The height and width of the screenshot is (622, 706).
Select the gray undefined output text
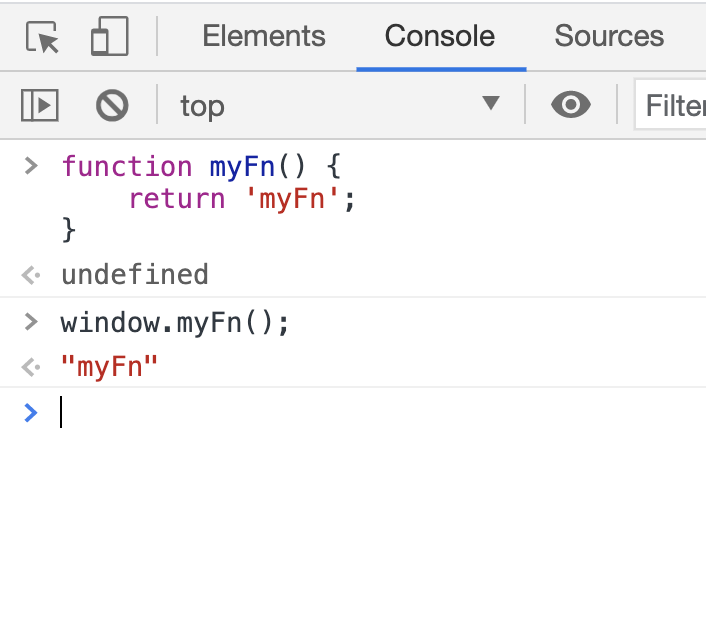135,274
